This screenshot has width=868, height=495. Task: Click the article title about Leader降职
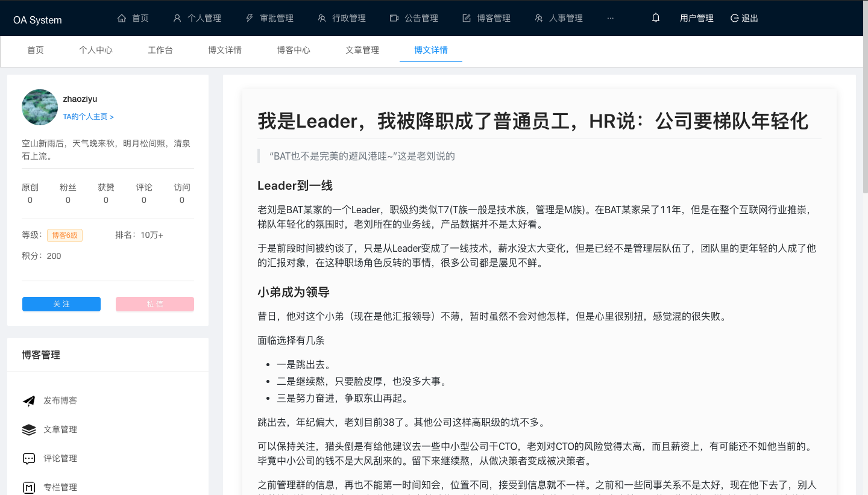click(x=533, y=121)
